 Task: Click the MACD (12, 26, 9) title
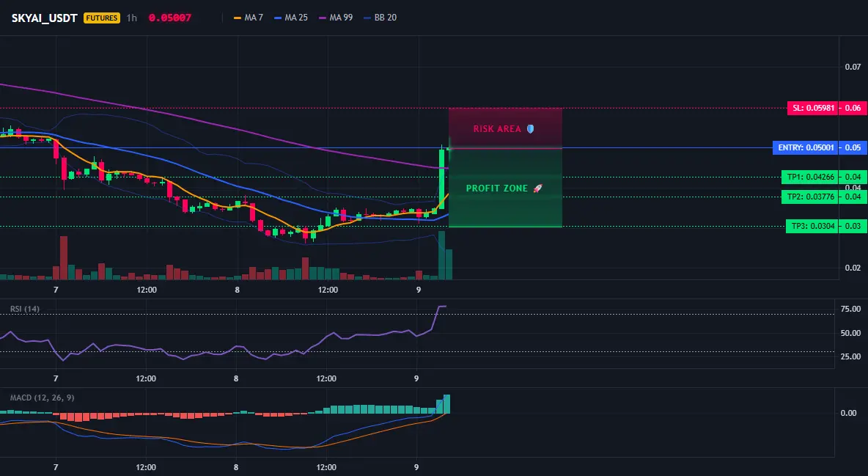tap(42, 398)
